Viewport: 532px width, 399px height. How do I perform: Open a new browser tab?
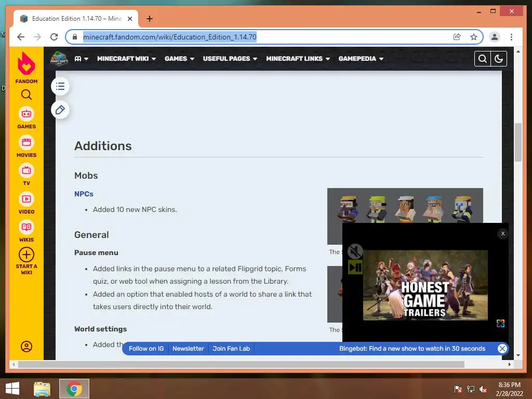click(149, 19)
